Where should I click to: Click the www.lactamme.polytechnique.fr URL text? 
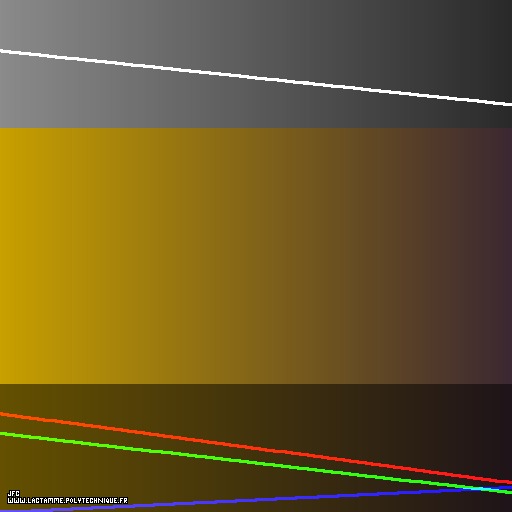67,500
